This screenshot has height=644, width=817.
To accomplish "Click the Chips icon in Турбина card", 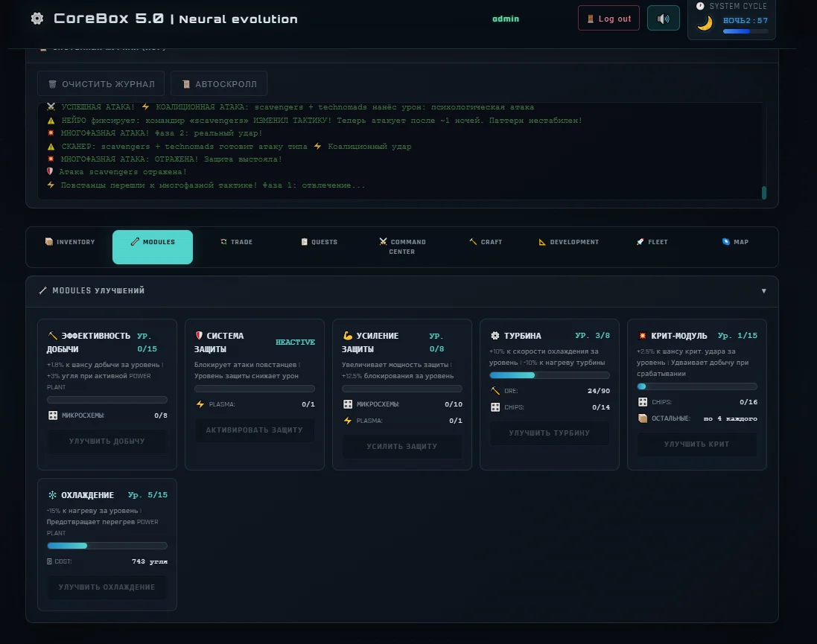I will pos(495,407).
